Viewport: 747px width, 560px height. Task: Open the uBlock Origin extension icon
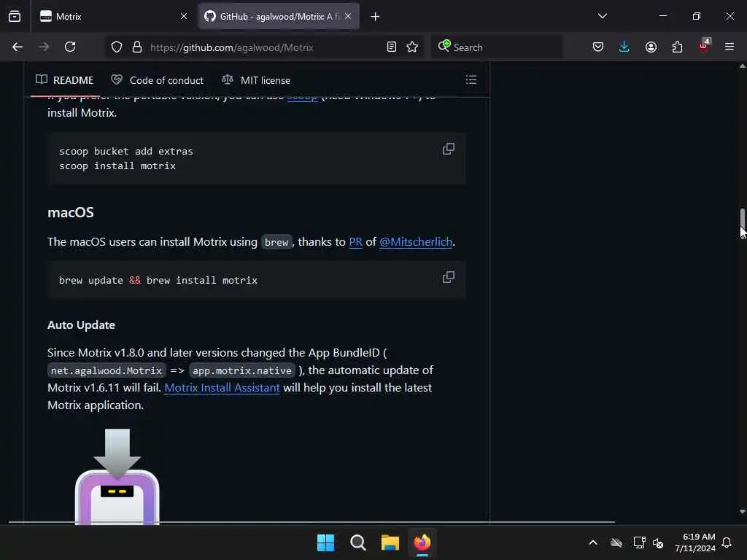pos(704,46)
